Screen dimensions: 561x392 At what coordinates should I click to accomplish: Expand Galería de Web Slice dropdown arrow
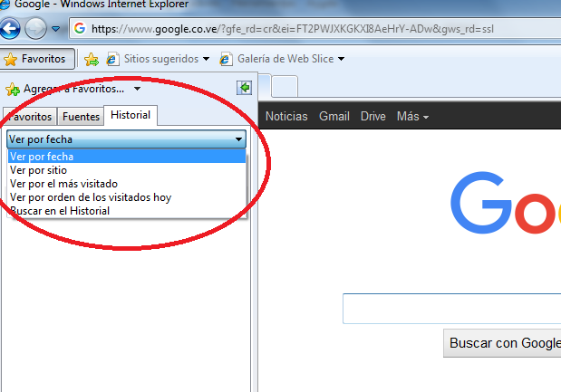pyautogui.click(x=342, y=59)
